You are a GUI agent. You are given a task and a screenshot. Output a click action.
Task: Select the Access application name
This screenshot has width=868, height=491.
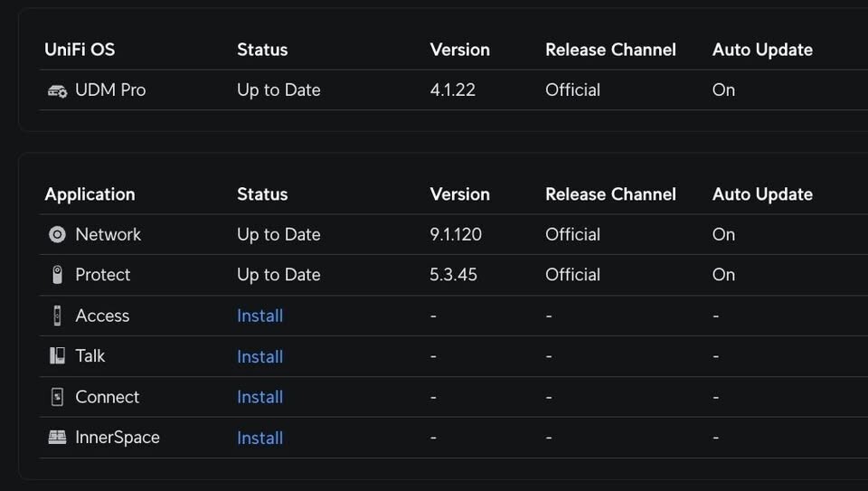102,316
